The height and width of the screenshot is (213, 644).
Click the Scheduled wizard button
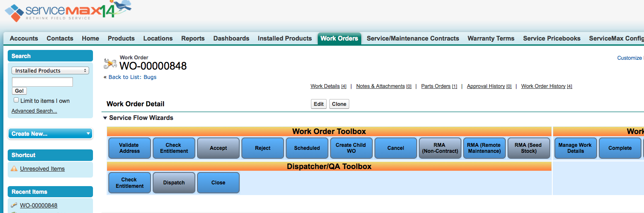tap(307, 148)
